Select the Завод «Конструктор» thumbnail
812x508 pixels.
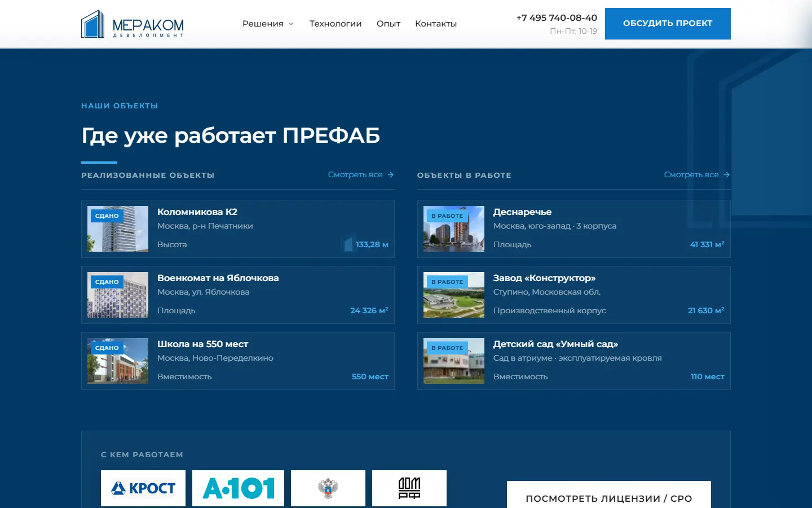click(454, 295)
